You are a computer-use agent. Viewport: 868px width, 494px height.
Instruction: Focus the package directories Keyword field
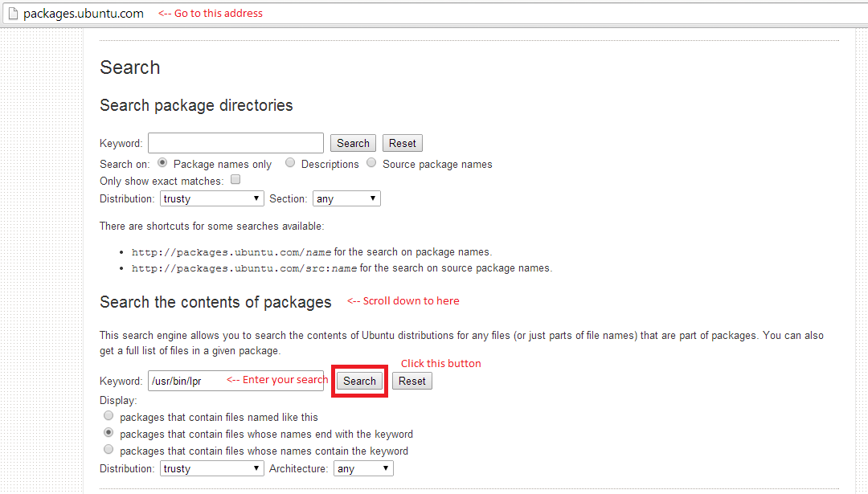pos(235,143)
